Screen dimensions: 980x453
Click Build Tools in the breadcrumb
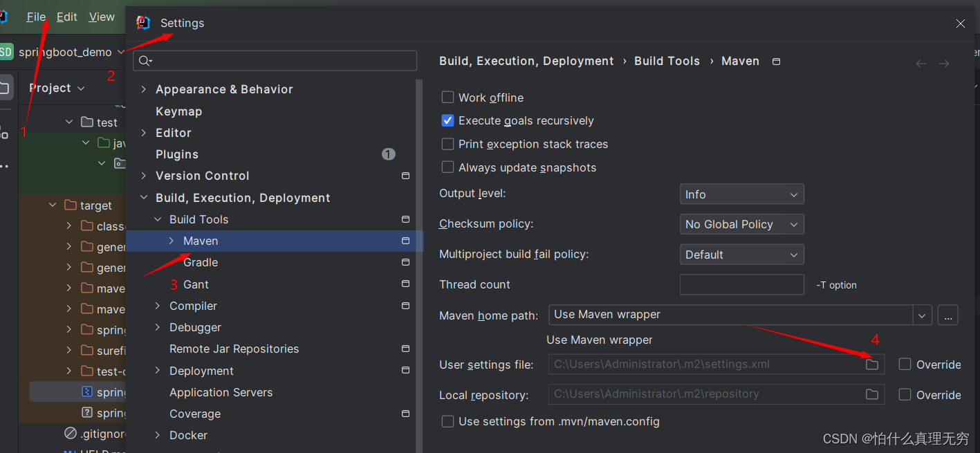(x=667, y=61)
